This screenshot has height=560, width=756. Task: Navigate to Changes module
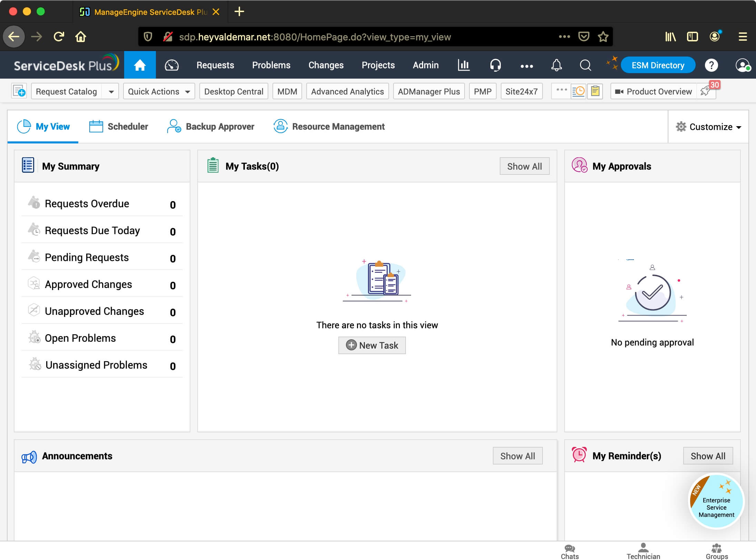click(326, 65)
